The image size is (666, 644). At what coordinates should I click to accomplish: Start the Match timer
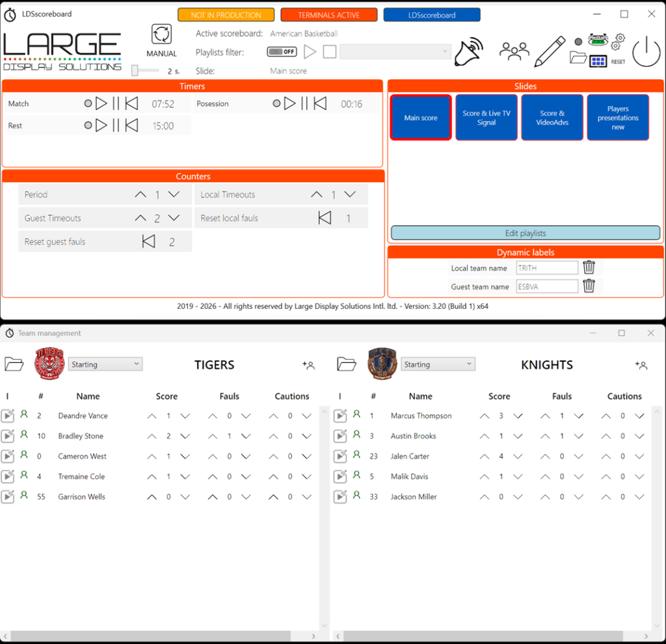(101, 103)
